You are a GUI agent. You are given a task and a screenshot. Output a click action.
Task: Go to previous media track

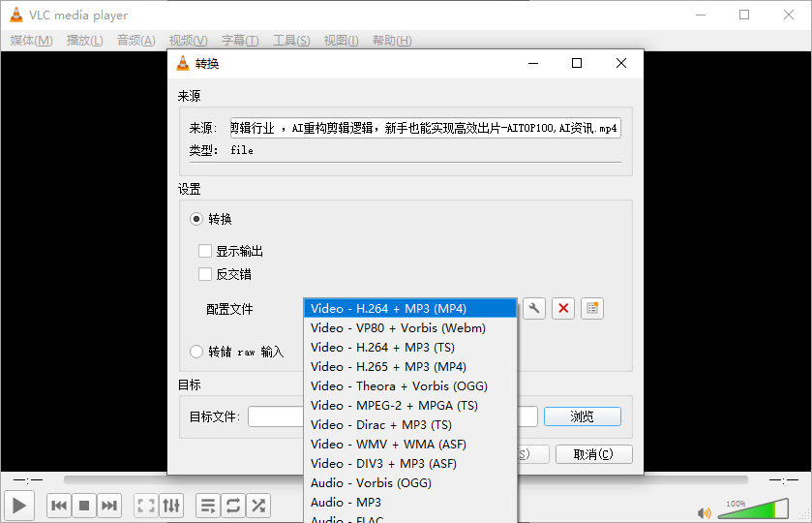(x=59, y=506)
